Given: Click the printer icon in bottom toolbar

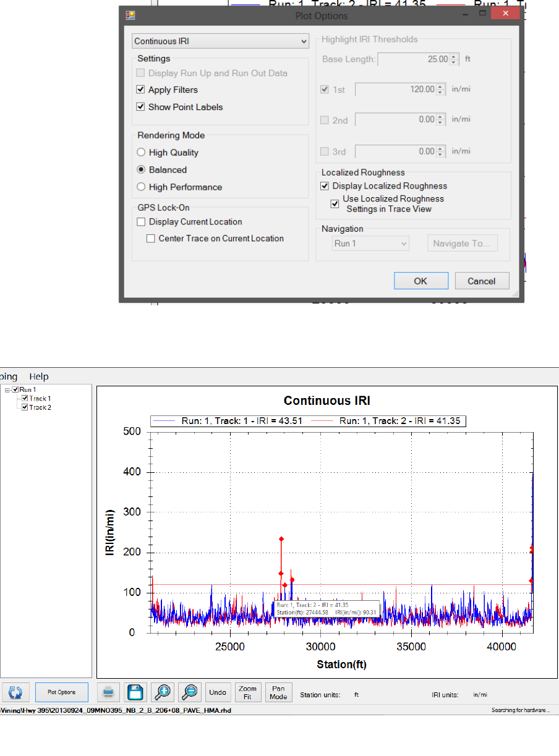Looking at the screenshot, I should (x=108, y=692).
